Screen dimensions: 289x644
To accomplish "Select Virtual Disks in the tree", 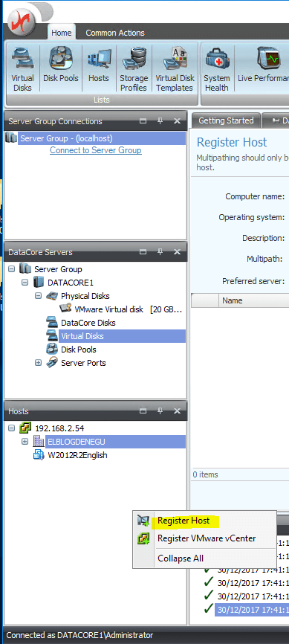I will [x=122, y=336].
